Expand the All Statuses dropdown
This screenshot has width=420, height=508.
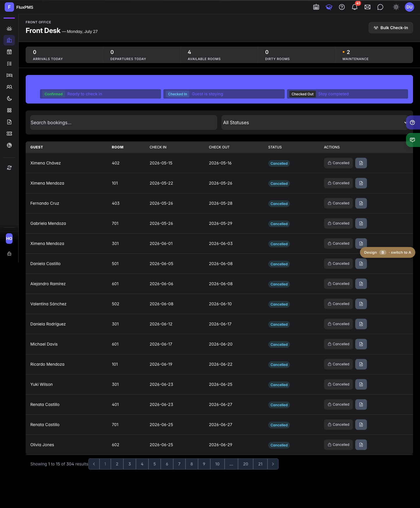click(x=315, y=122)
